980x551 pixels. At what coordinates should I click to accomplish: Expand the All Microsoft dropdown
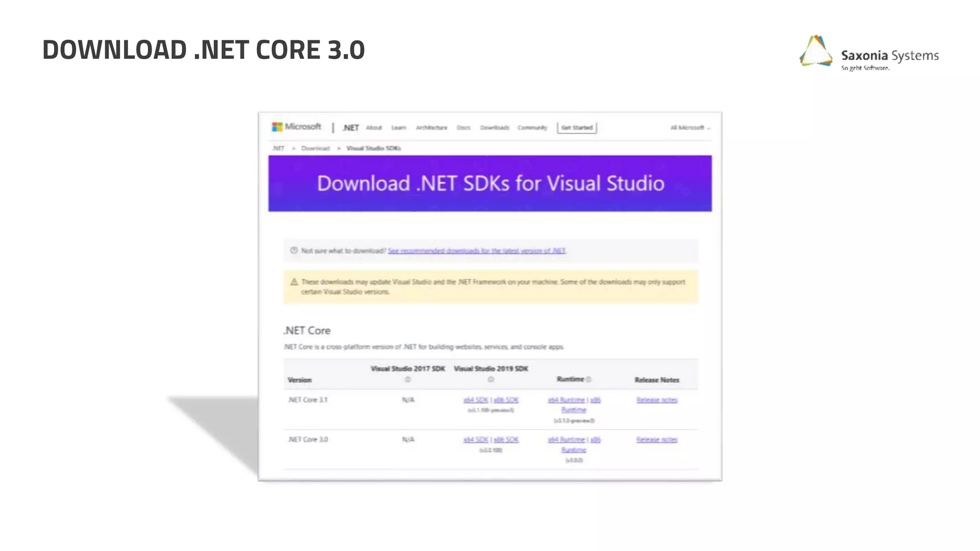coord(690,128)
